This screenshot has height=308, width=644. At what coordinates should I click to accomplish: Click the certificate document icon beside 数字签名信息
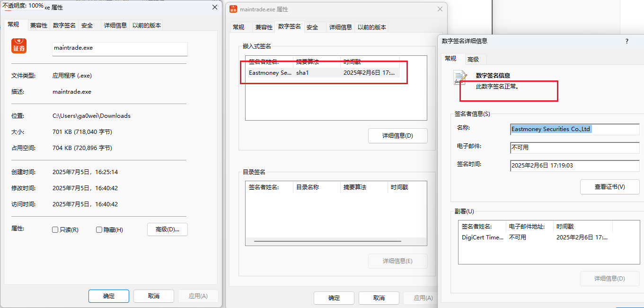pyautogui.click(x=460, y=78)
